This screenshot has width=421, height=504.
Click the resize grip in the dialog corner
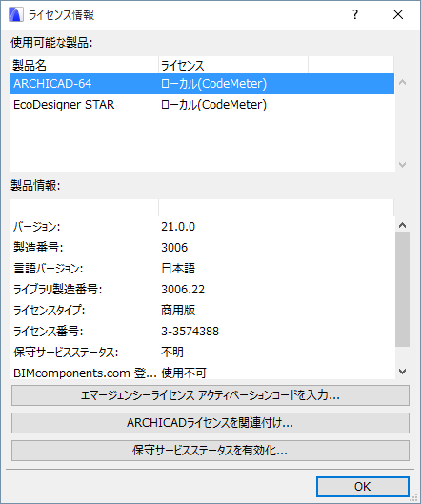click(414, 498)
